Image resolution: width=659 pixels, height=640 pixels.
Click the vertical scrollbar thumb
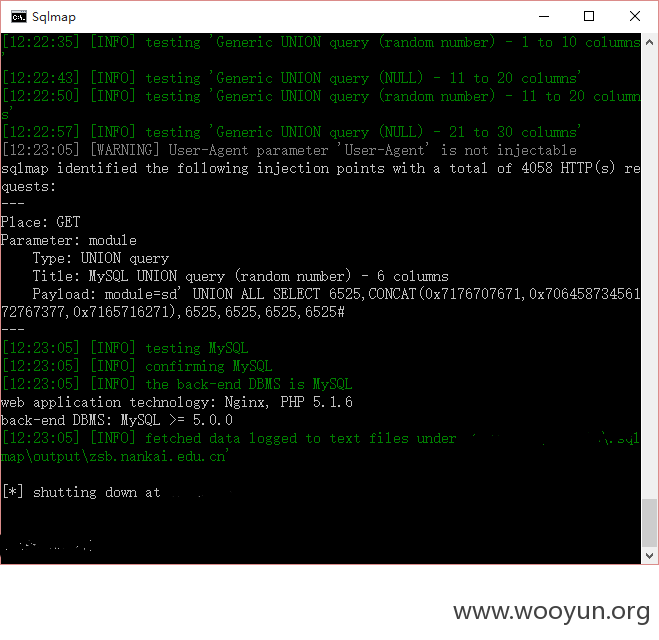pos(649,523)
